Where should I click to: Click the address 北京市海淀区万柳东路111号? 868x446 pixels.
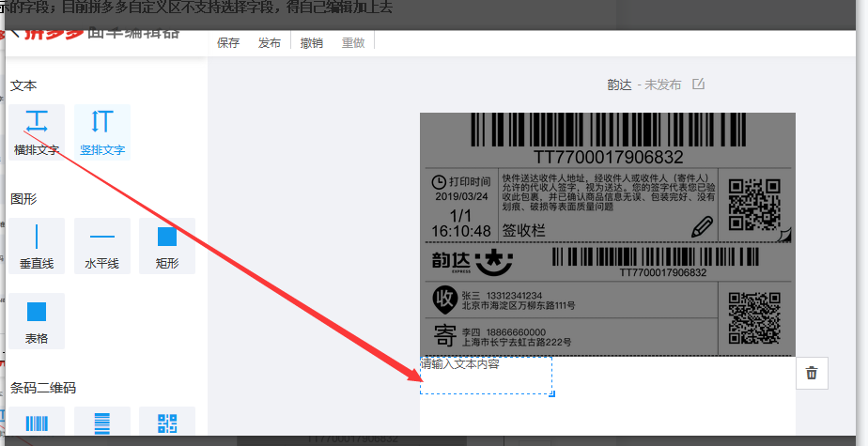519,305
